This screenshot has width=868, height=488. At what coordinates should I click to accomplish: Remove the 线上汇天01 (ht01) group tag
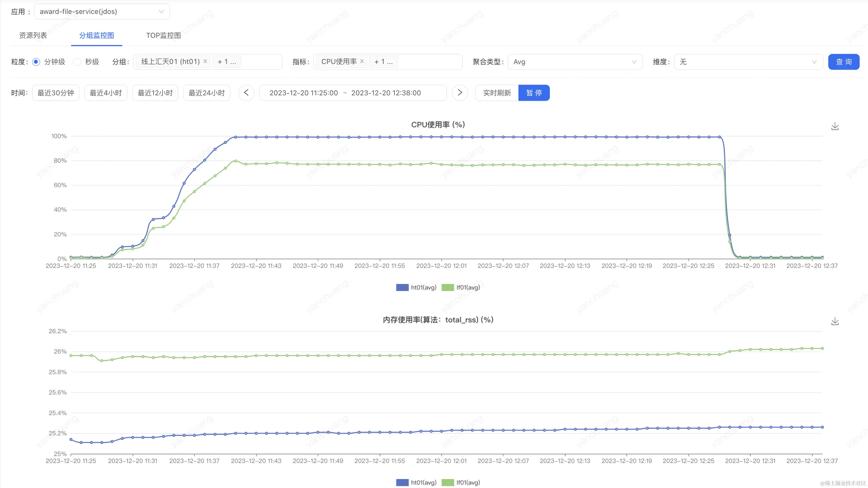[205, 61]
